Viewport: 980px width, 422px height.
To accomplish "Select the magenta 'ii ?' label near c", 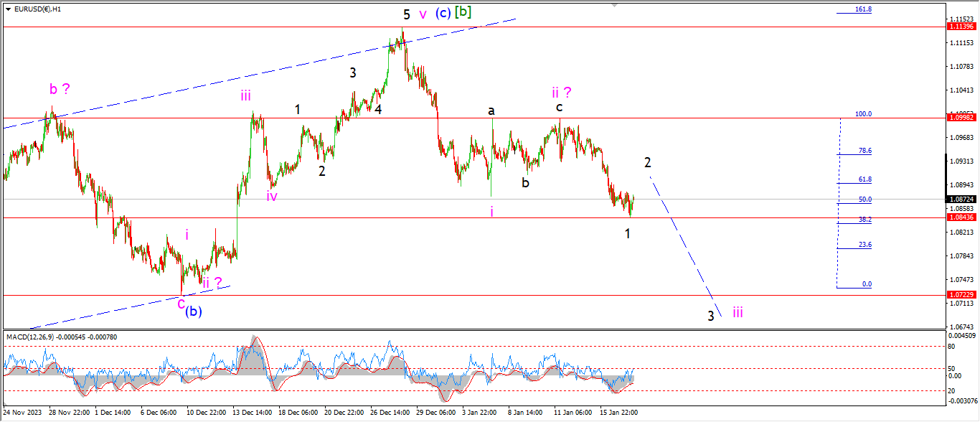I will click(x=562, y=92).
